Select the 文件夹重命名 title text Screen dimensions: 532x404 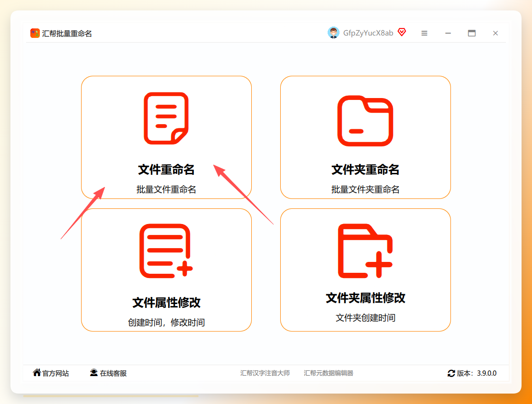[x=365, y=170]
